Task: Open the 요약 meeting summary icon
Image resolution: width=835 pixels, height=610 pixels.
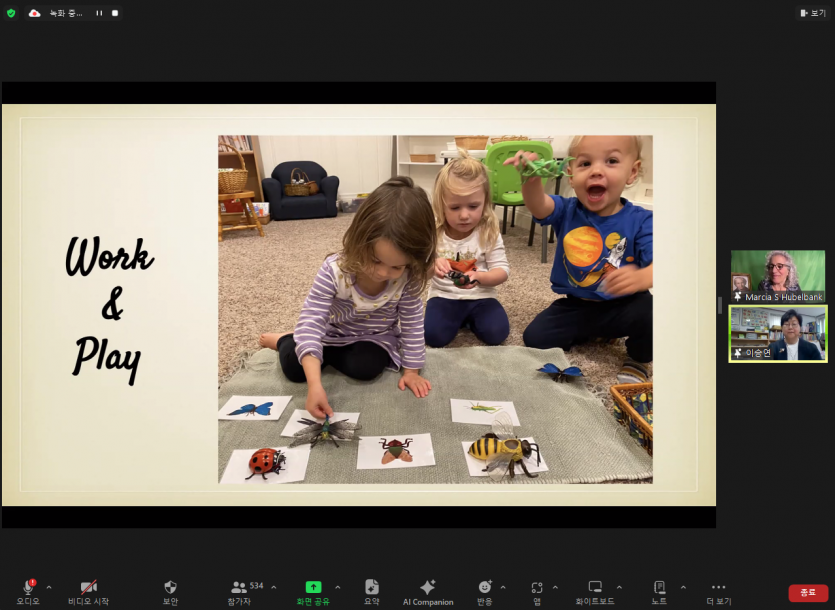Action: tap(371, 588)
